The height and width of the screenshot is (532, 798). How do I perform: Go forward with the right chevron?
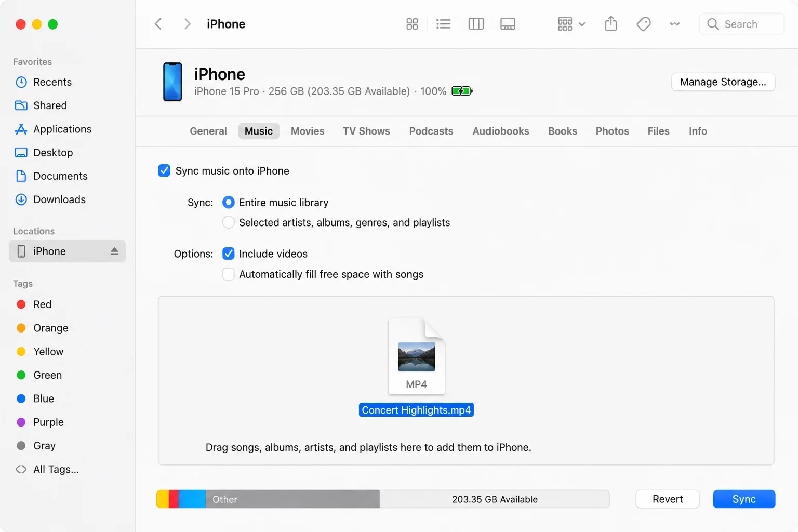click(187, 24)
